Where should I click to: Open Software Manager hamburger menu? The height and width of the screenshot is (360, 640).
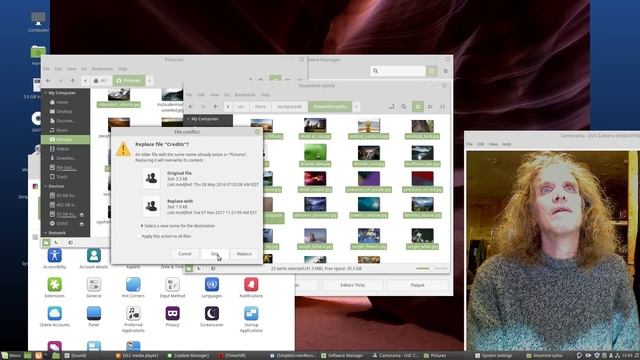[x=446, y=71]
